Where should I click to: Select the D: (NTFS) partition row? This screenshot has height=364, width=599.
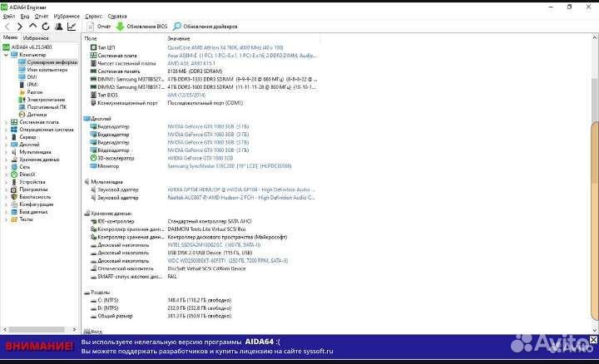(161, 308)
